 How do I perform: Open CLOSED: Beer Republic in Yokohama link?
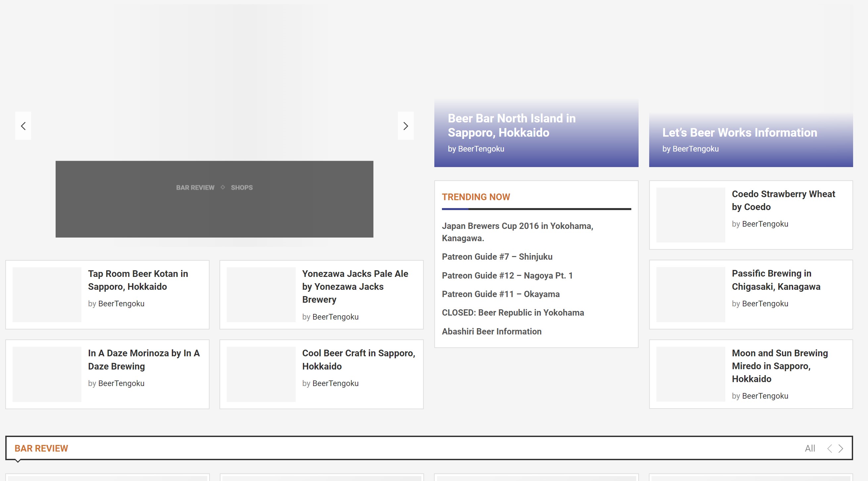(513, 313)
